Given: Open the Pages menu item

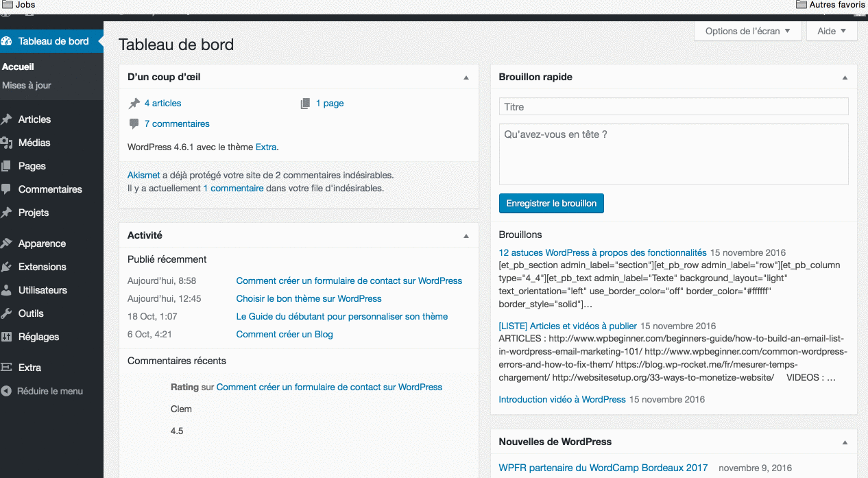Looking at the screenshot, I should coord(32,166).
